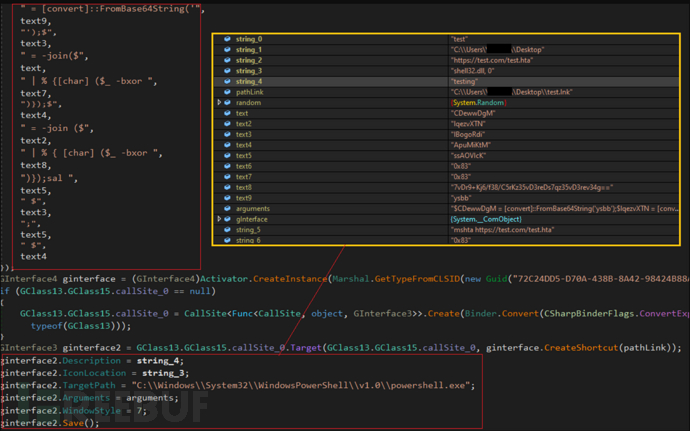The height and width of the screenshot is (431, 690).
Task: Click the value "testing" of string_4
Action: [464, 81]
